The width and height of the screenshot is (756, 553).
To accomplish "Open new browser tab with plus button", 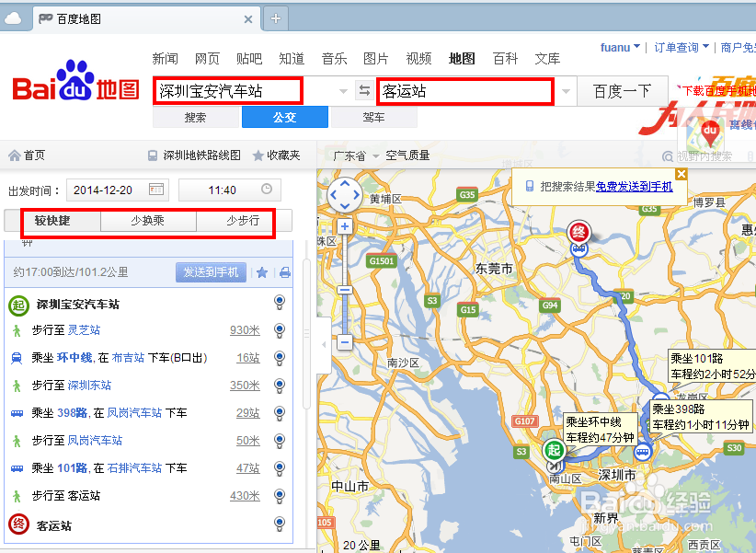I will click(x=276, y=18).
